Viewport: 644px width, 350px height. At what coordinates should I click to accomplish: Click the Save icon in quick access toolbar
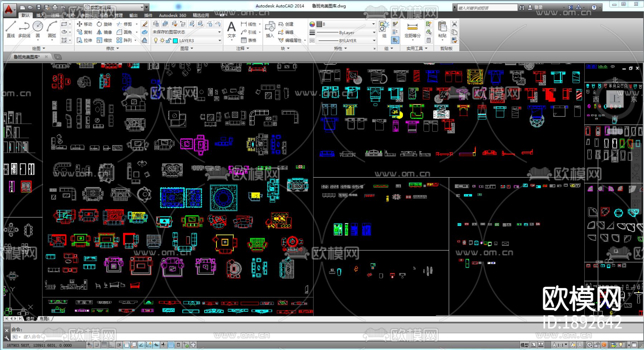tap(39, 7)
